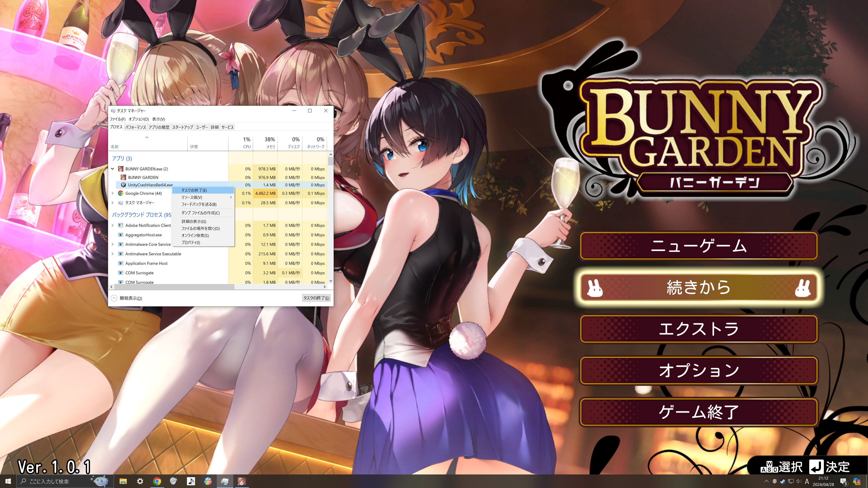The width and height of the screenshot is (868, 488).
Task: Open the volume tray icon
Action: (x=799, y=481)
